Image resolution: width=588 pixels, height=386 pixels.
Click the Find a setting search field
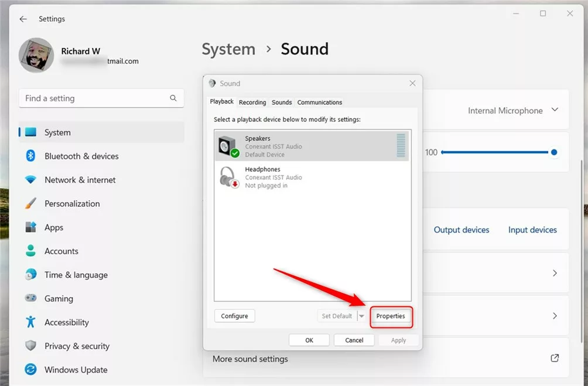(94, 98)
